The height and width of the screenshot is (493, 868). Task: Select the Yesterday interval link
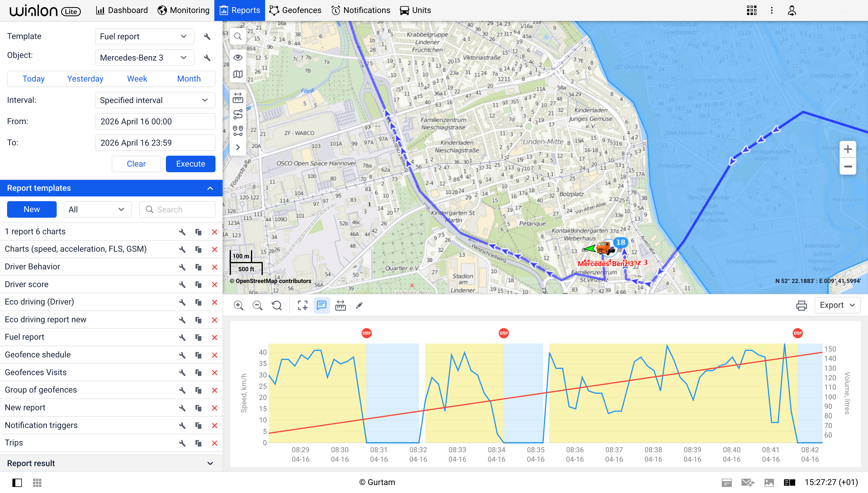click(85, 79)
